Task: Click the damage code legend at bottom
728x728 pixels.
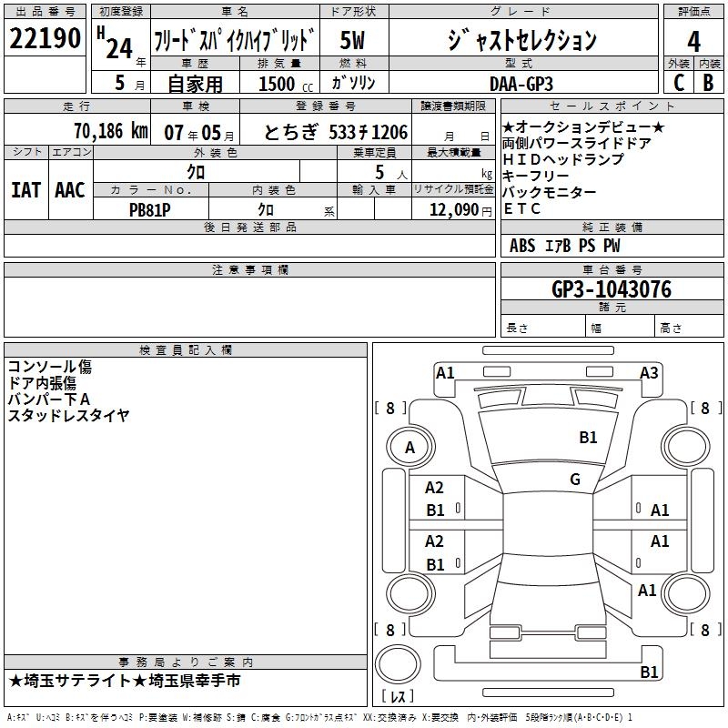Action: [x=320, y=718]
